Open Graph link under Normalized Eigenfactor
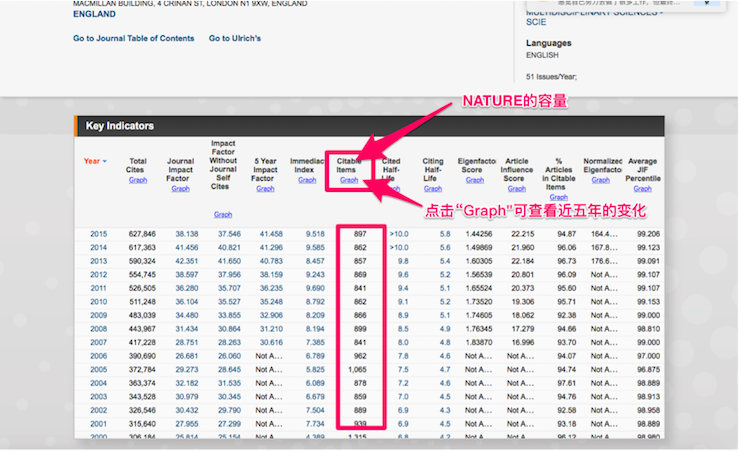 click(600, 180)
